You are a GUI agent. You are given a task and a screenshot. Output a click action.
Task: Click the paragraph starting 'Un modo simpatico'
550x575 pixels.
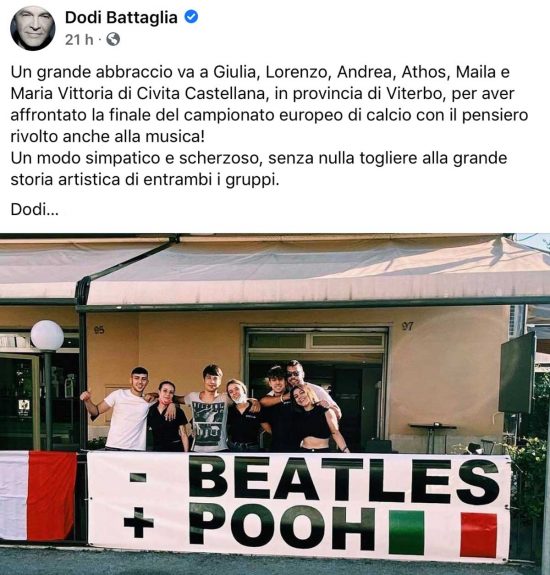(259, 169)
